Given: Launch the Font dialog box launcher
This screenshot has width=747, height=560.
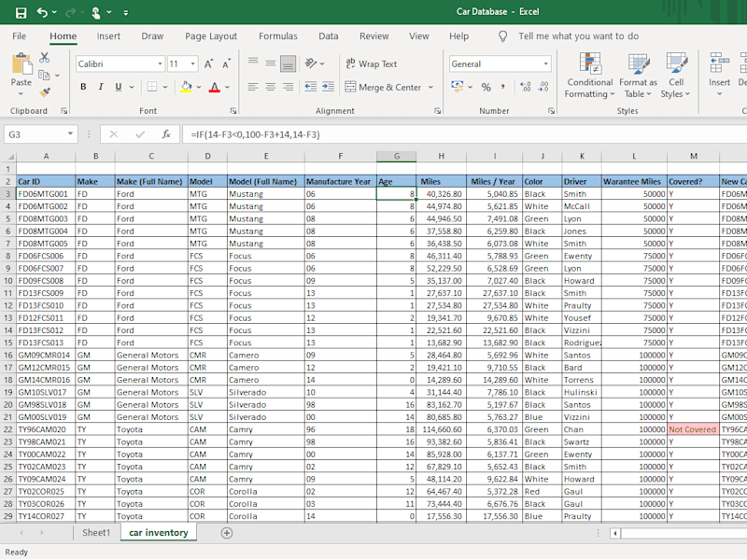Looking at the screenshot, I should point(233,110).
